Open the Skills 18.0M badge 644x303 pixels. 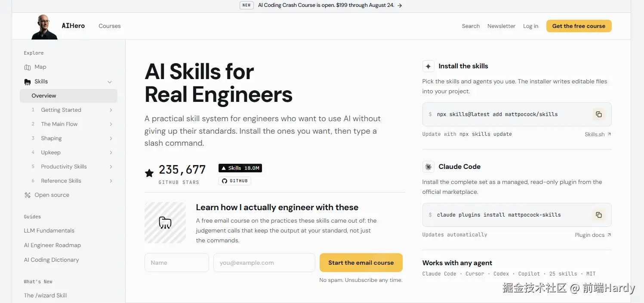point(240,168)
